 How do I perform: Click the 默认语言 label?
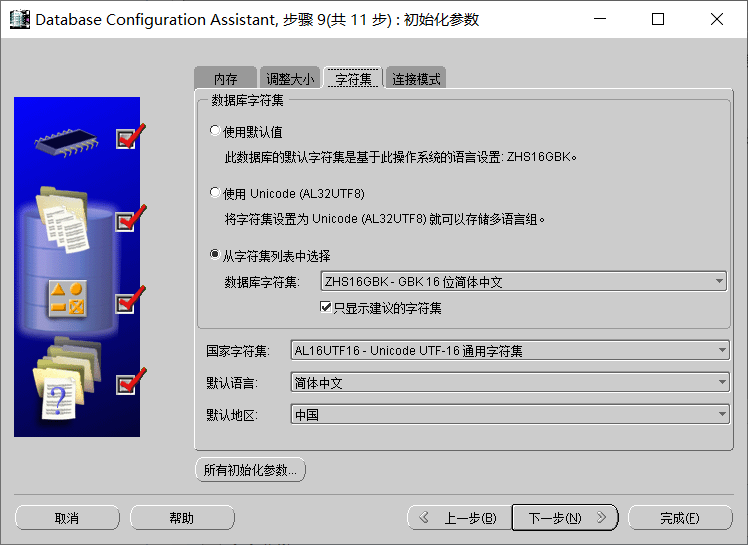(231, 383)
